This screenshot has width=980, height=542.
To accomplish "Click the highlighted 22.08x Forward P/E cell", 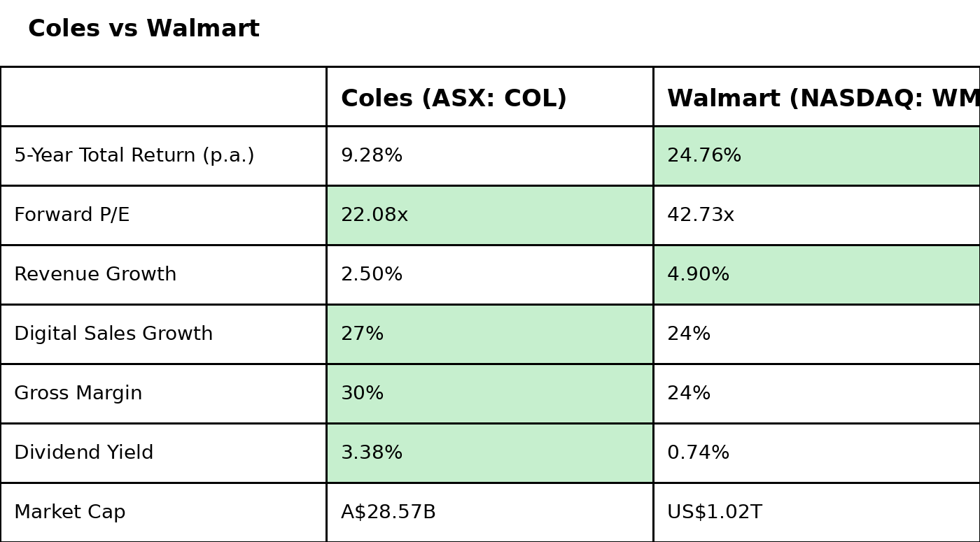I will tap(374, 215).
